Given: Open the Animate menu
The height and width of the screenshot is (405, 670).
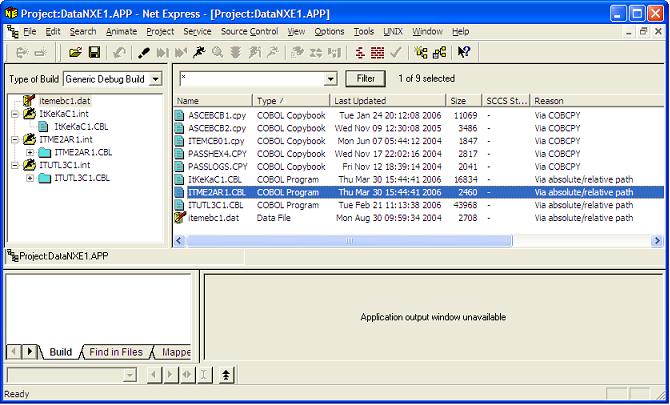Looking at the screenshot, I should pyautogui.click(x=122, y=32).
